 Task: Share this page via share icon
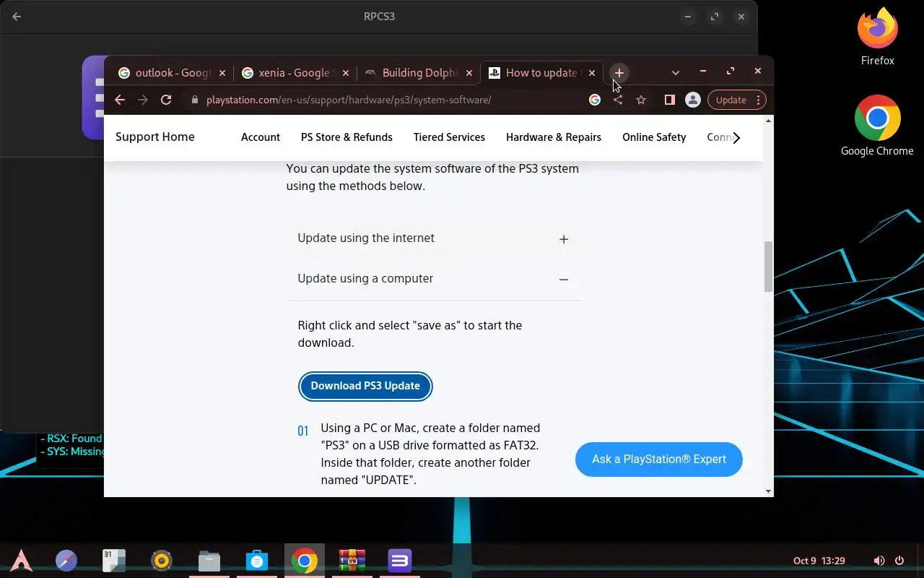618,100
